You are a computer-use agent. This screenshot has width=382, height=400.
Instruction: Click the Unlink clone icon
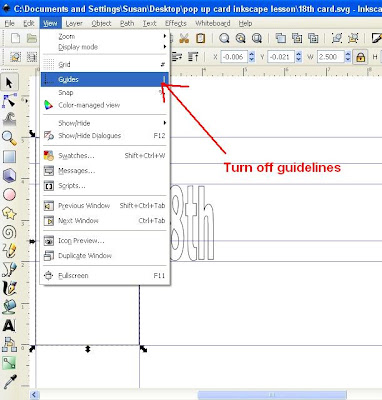(313, 38)
